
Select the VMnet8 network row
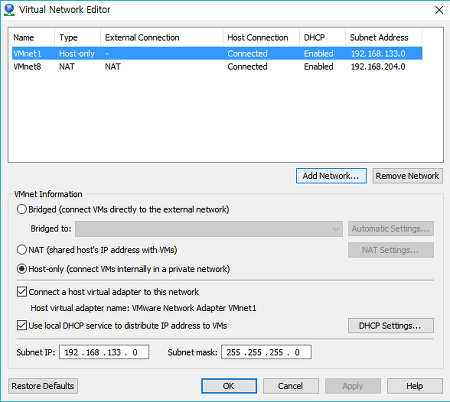click(x=217, y=67)
